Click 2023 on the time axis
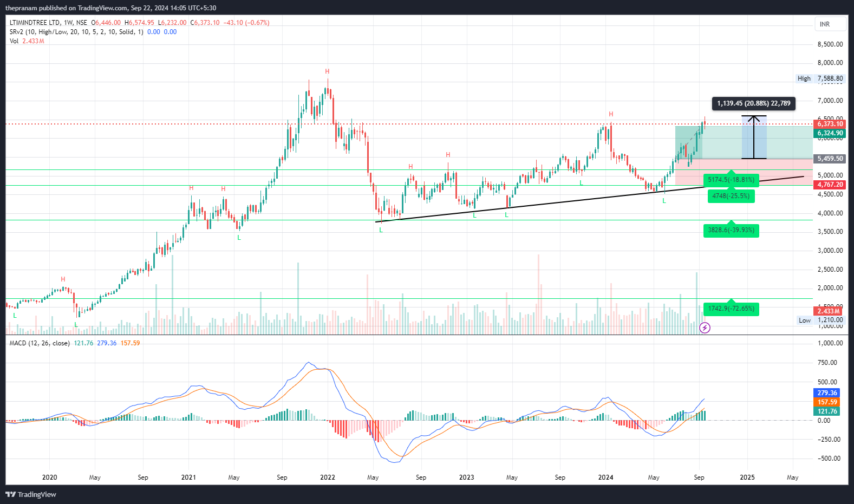The width and height of the screenshot is (854, 504). [x=466, y=477]
